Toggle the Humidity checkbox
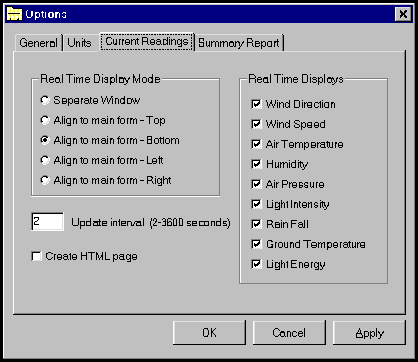This screenshot has height=362, width=418. pos(256,164)
